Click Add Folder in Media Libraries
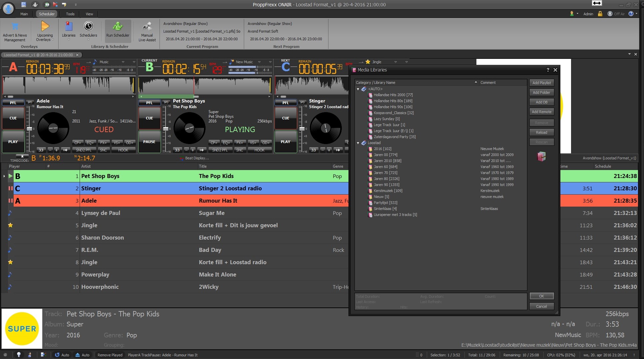 click(542, 92)
